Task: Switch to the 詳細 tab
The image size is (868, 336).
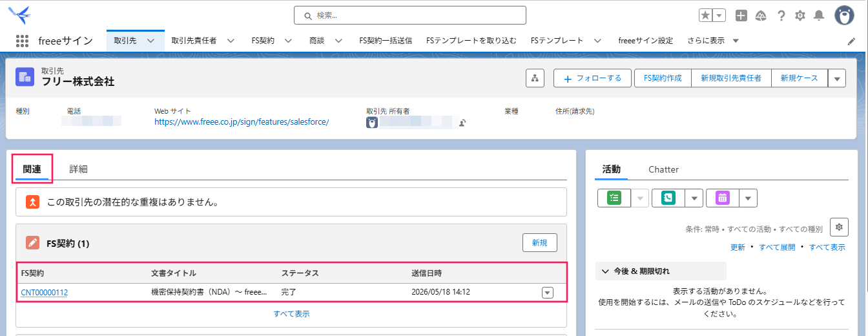Action: coord(78,169)
